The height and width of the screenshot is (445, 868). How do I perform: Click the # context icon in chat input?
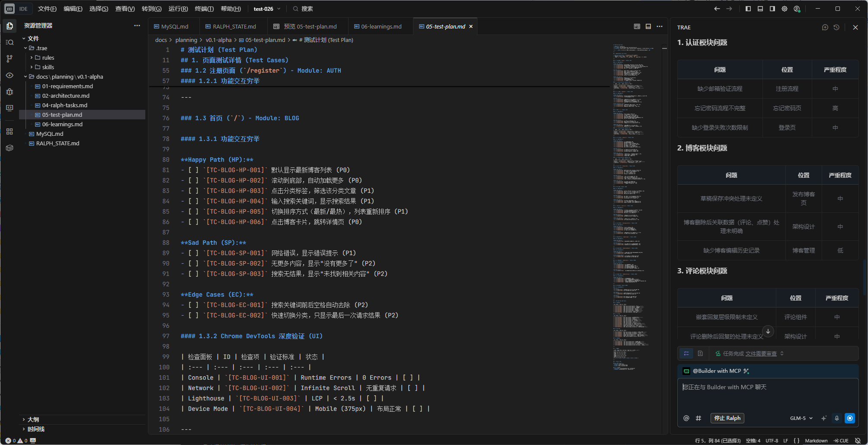coord(698,418)
